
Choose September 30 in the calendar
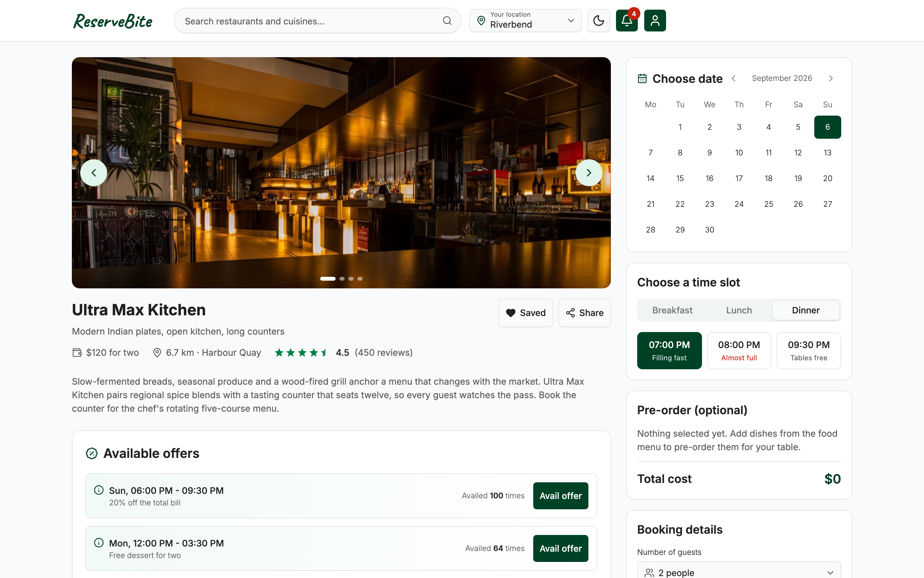pyautogui.click(x=709, y=230)
